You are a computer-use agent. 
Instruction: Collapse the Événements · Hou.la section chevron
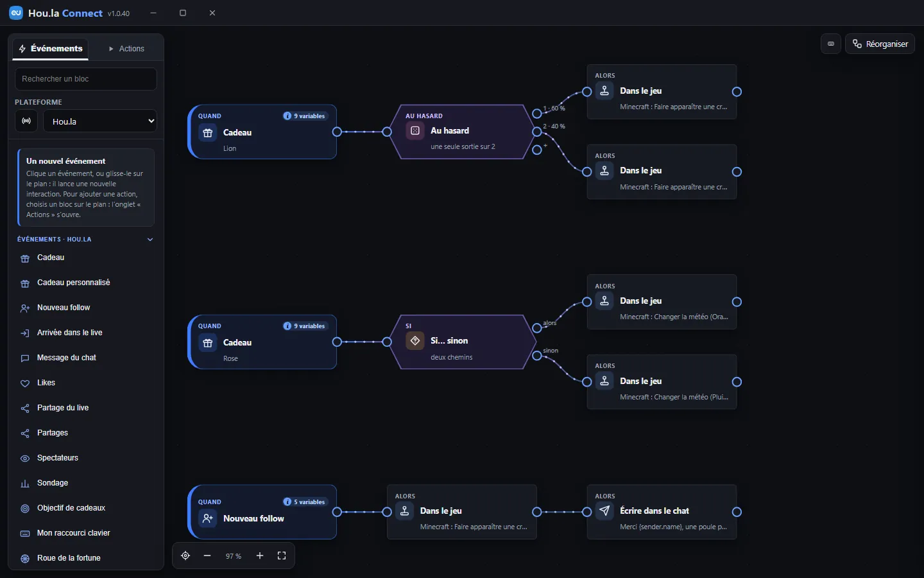pyautogui.click(x=150, y=240)
